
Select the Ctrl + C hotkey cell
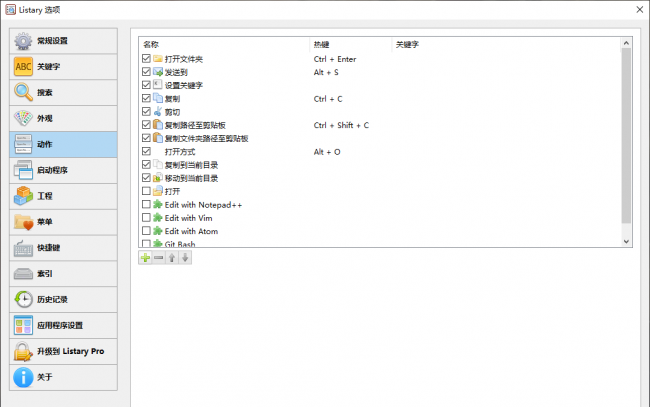[x=328, y=99]
